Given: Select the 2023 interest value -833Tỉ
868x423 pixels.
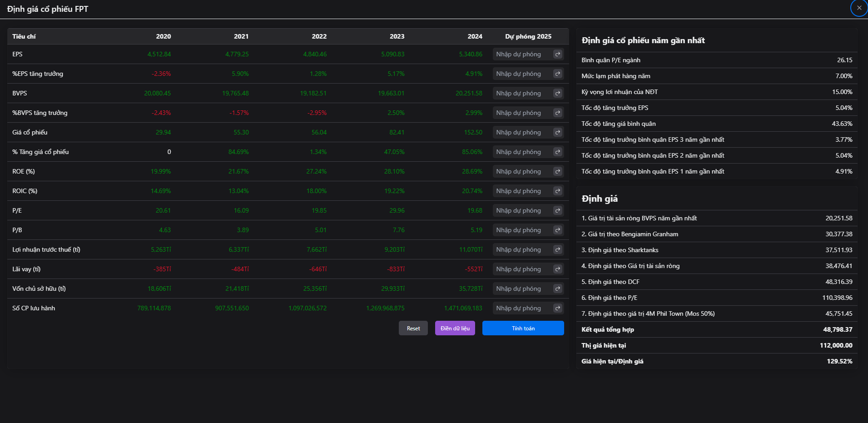Looking at the screenshot, I should click(x=396, y=269).
